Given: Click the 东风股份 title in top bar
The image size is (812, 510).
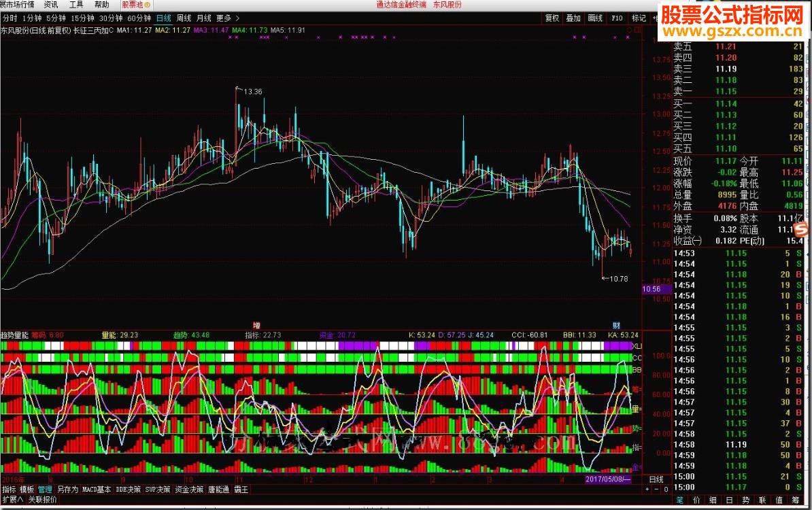Looking at the screenshot, I should (x=447, y=5).
